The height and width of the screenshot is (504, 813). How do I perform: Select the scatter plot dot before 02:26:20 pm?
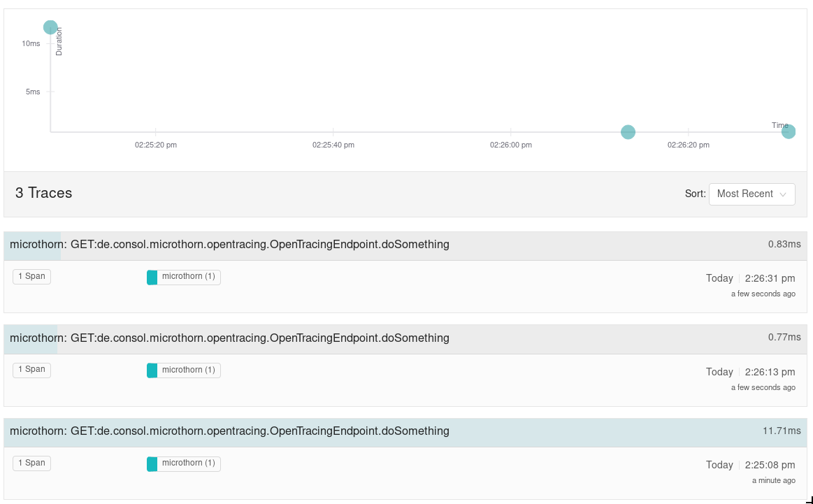[x=628, y=132]
